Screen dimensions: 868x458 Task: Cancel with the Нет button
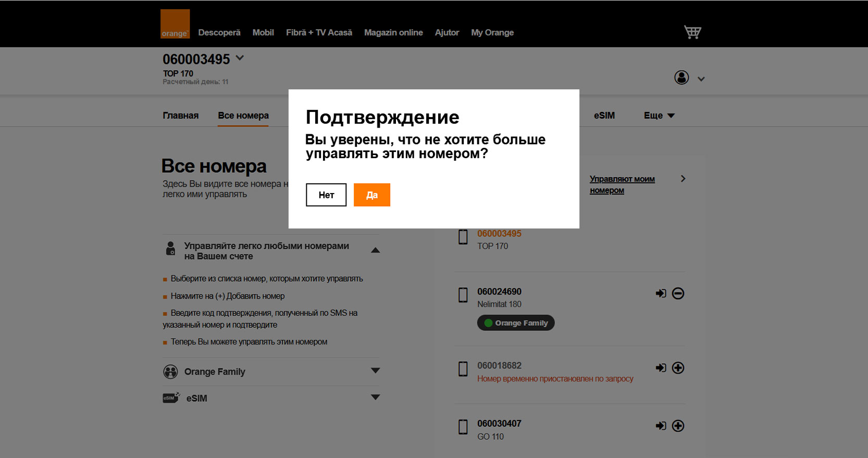tap(326, 195)
